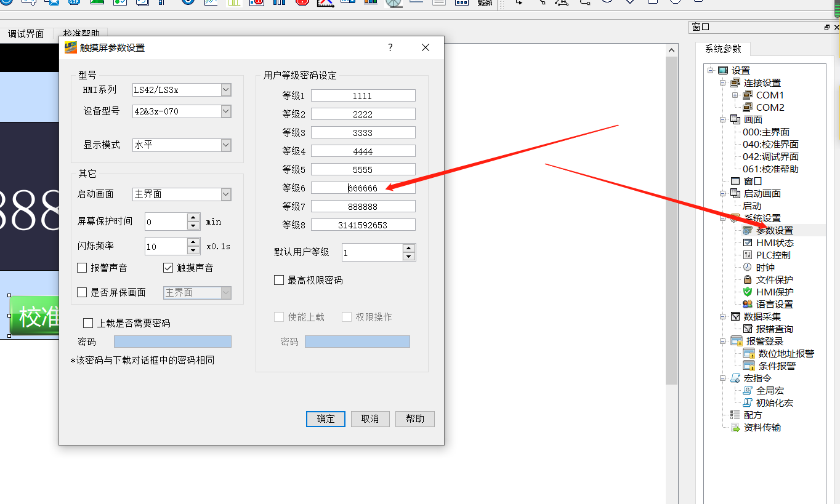Select the 系统参数 panel tab

click(724, 49)
